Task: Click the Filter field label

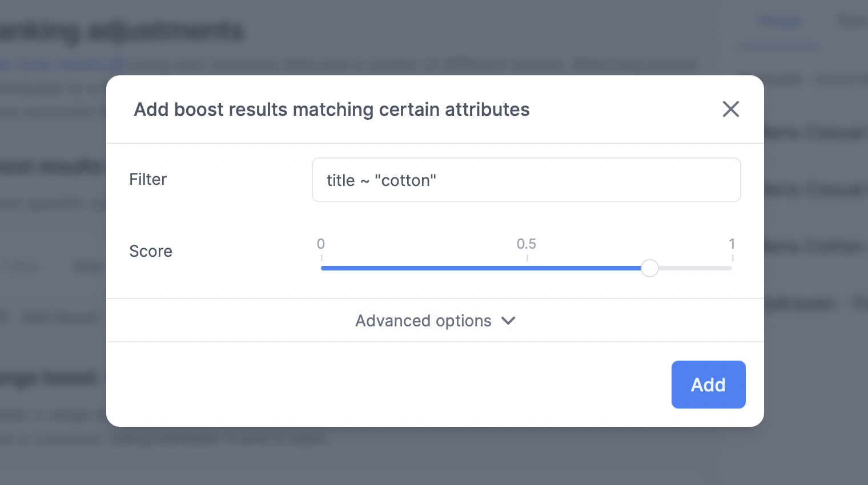Action: pos(148,179)
